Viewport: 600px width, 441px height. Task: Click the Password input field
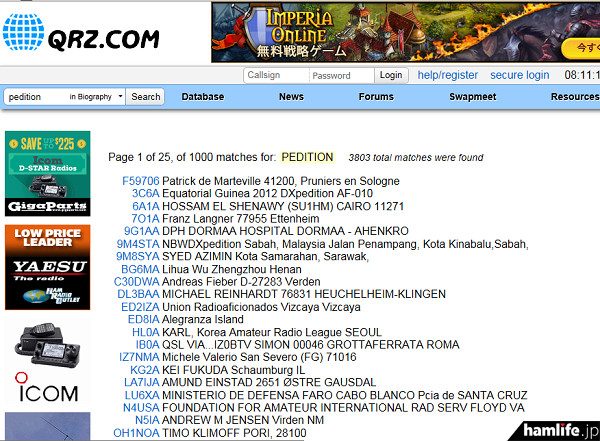coord(340,75)
